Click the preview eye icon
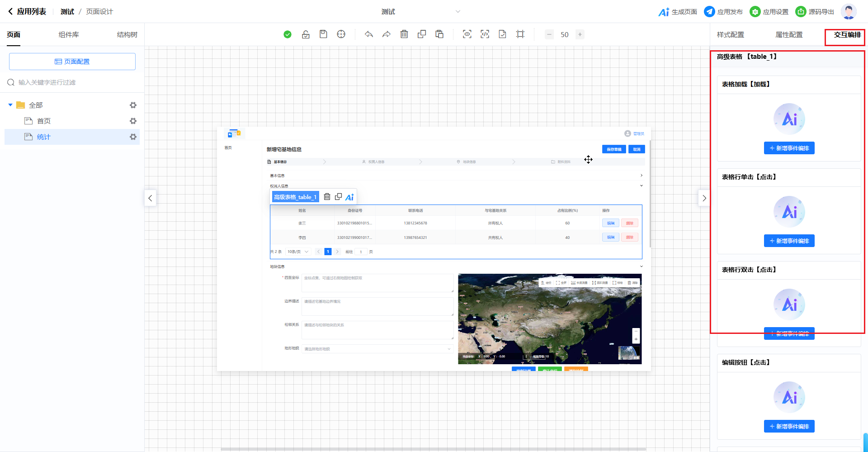 point(467,34)
